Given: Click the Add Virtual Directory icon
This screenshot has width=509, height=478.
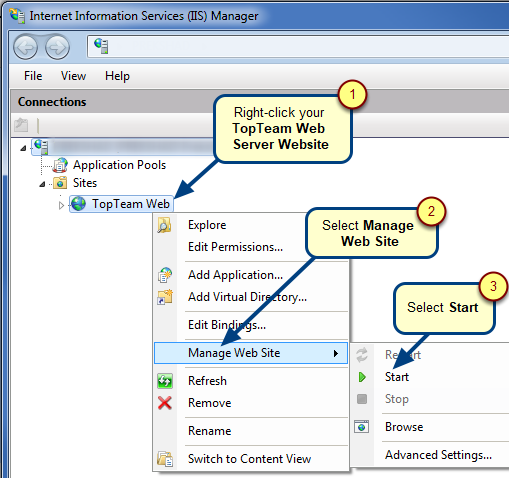Looking at the screenshot, I should tap(165, 297).
